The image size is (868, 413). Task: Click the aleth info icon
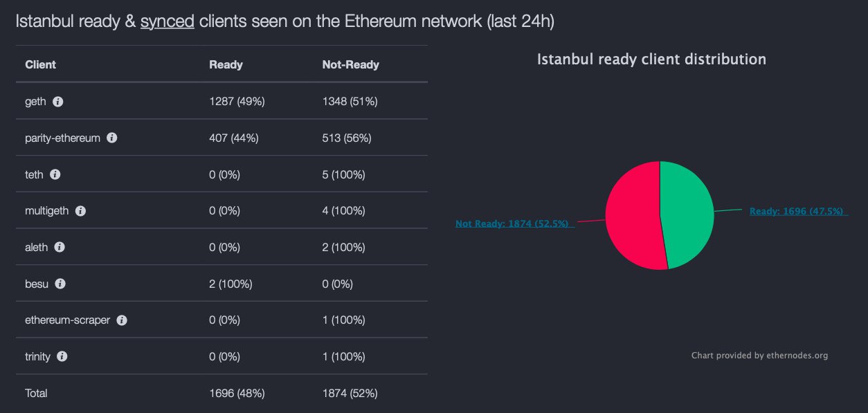coord(60,247)
